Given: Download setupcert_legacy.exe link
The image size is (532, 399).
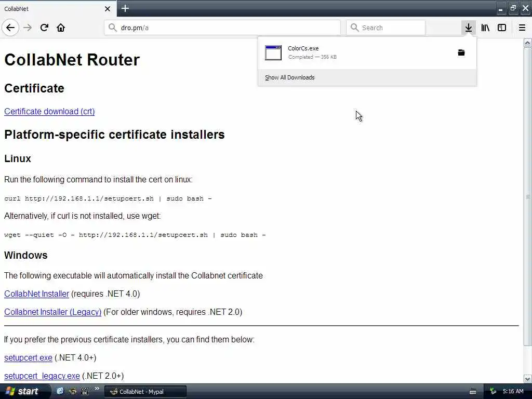Looking at the screenshot, I should coord(42,376).
